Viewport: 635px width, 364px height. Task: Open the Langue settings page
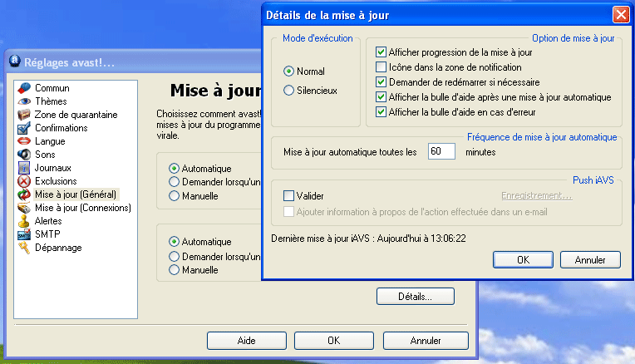coord(50,141)
